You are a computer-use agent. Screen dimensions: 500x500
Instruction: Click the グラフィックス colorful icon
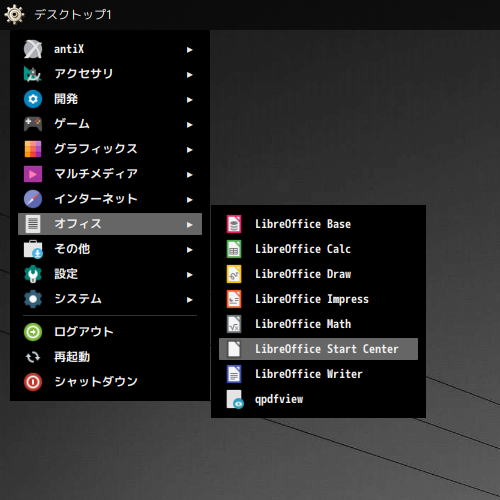[x=33, y=149]
